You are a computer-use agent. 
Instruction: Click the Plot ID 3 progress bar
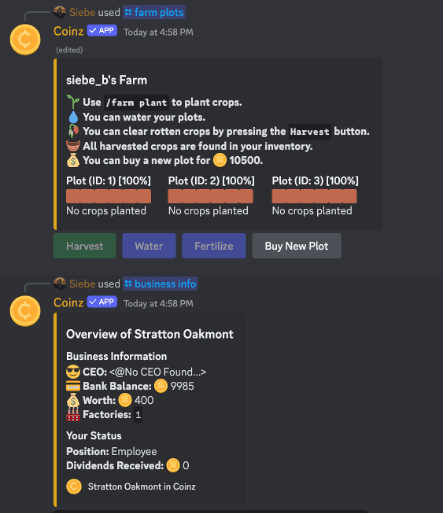pyautogui.click(x=314, y=196)
